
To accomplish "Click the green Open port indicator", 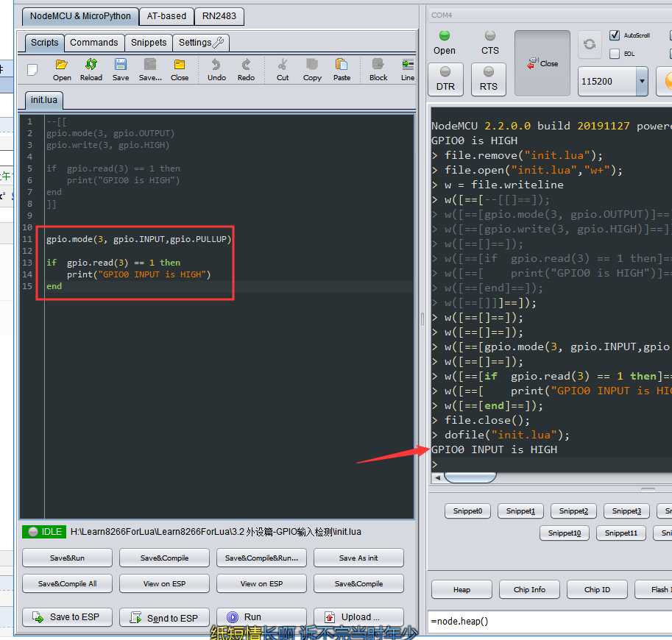I will point(445,35).
